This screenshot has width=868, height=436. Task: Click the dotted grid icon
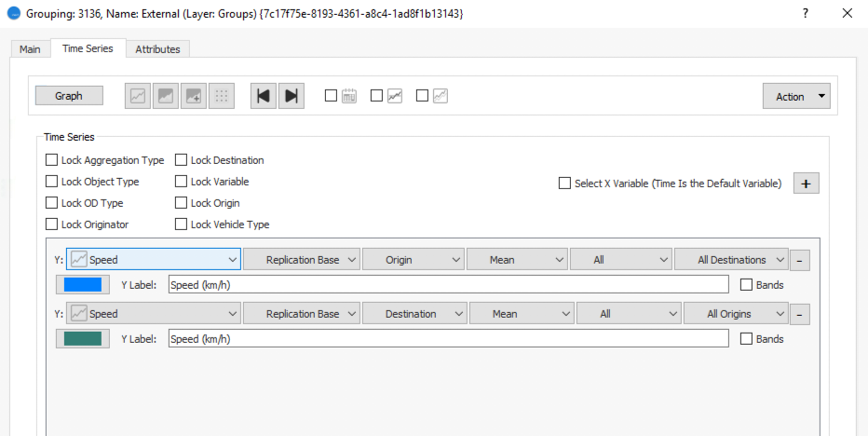(x=222, y=96)
